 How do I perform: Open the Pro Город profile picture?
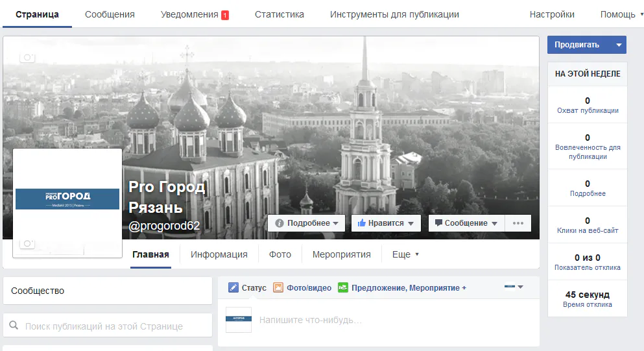(x=67, y=203)
